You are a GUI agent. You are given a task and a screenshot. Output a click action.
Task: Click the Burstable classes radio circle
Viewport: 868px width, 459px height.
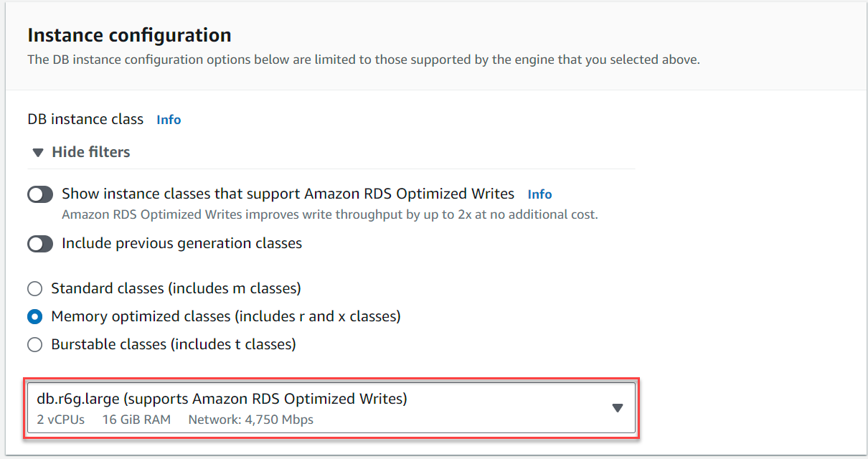click(x=34, y=344)
